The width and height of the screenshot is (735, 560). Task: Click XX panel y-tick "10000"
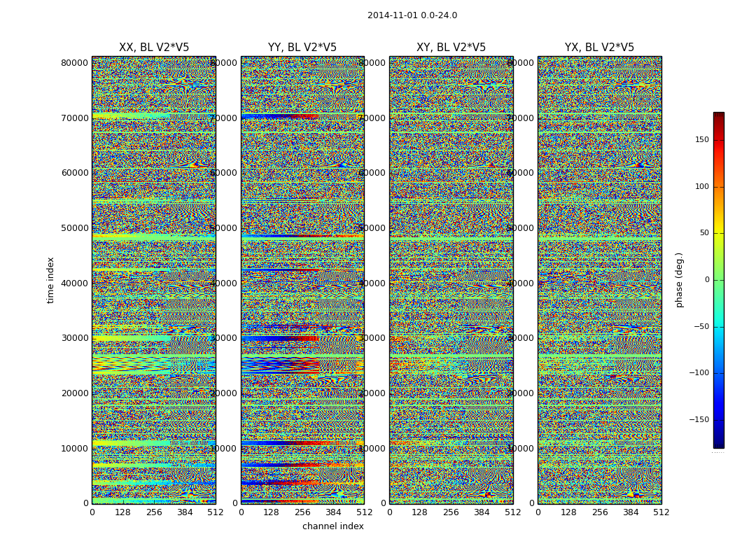pos(74,449)
